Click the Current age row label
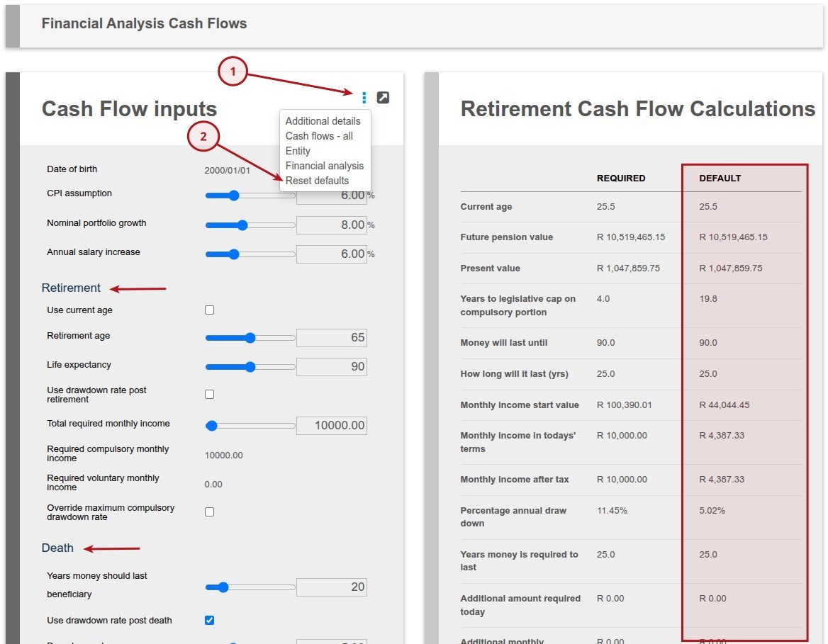 [x=486, y=207]
